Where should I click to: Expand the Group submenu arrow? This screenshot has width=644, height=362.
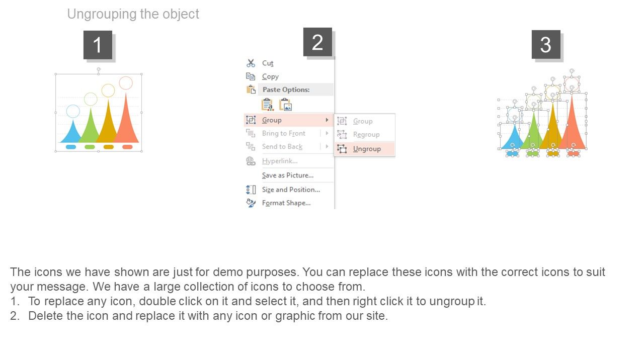[x=327, y=120]
